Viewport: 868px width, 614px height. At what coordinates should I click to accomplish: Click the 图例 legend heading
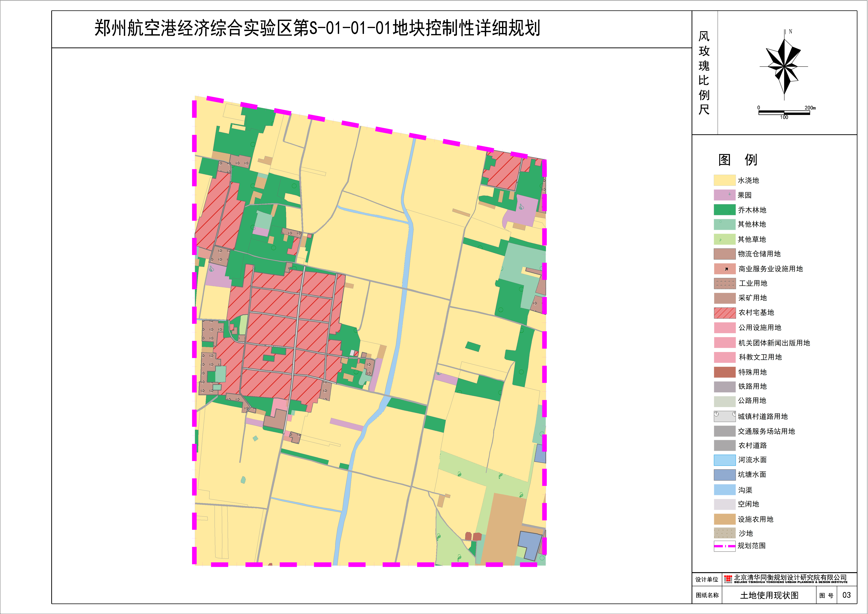tap(738, 160)
